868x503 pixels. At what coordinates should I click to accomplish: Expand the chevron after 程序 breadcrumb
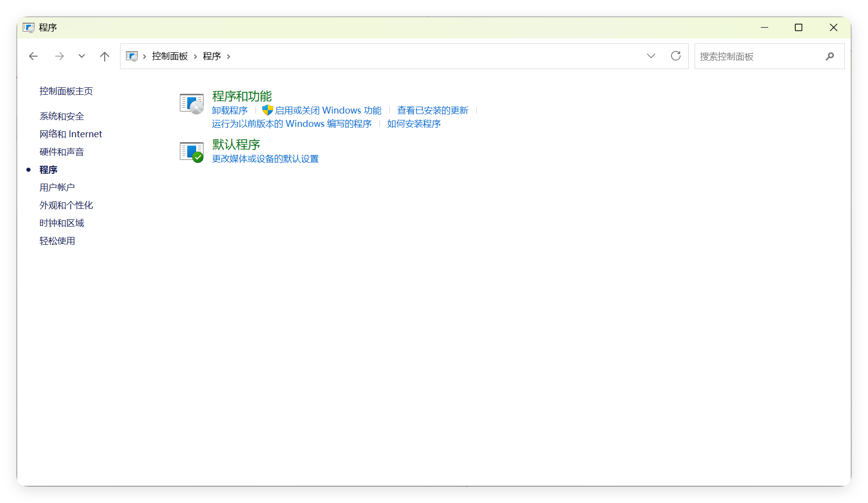pyautogui.click(x=228, y=57)
